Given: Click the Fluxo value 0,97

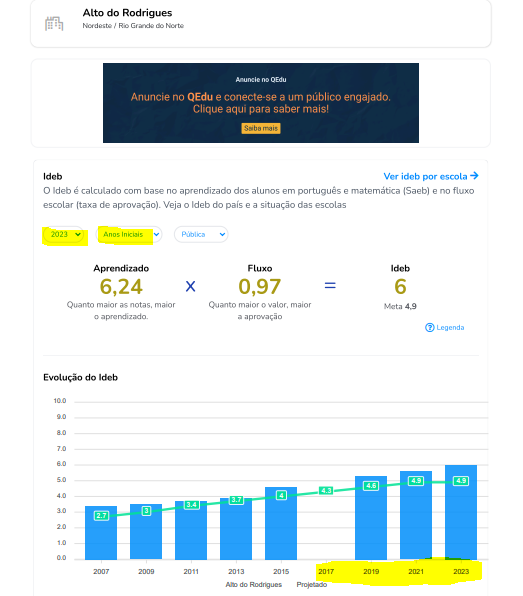Looking at the screenshot, I should pos(260,287).
